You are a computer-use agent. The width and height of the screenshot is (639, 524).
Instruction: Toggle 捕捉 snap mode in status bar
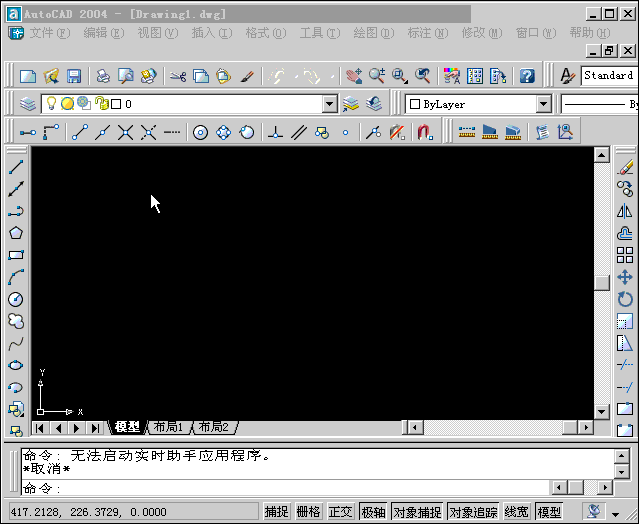(276, 511)
